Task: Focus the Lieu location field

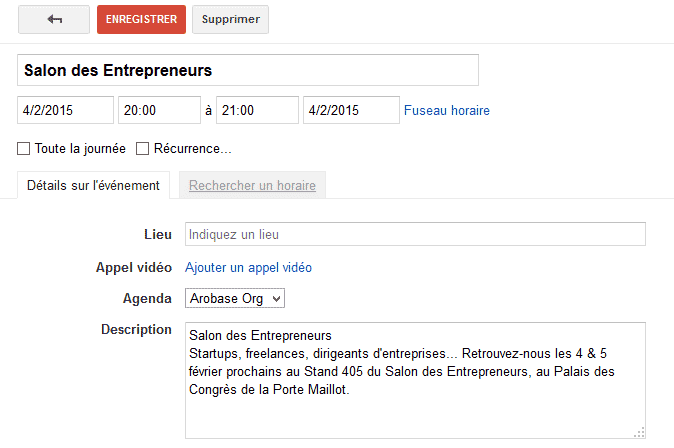Action: pos(415,234)
